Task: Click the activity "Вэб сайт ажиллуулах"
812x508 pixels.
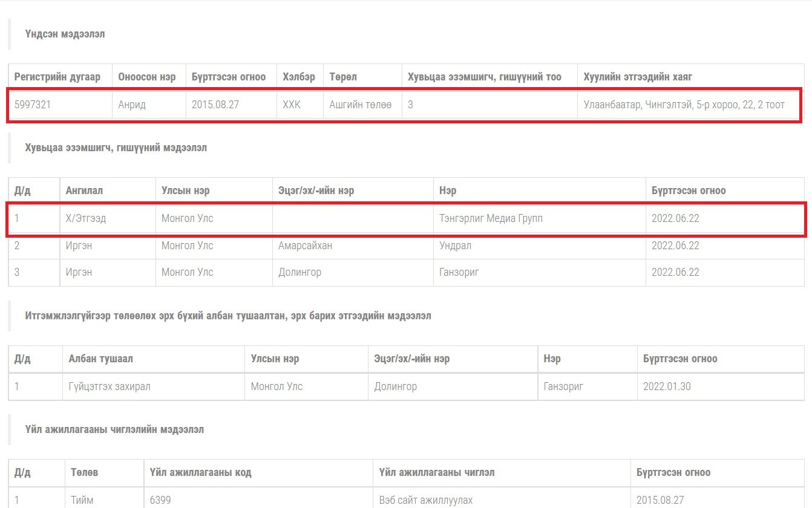Action: pyautogui.click(x=426, y=500)
